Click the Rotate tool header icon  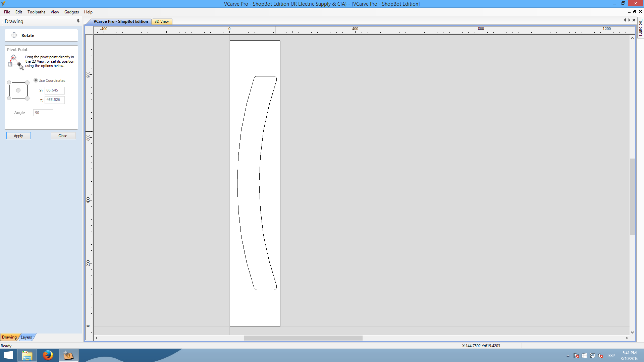pos(14,35)
